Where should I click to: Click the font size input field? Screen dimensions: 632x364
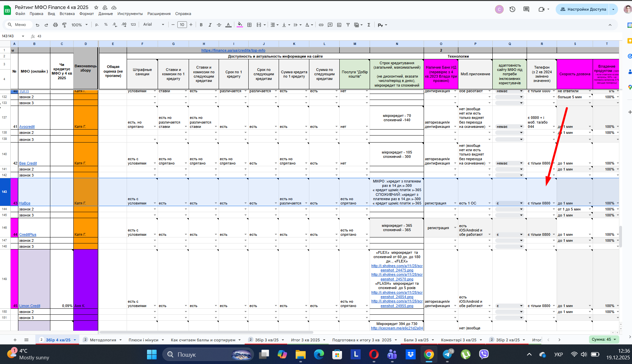[182, 25]
